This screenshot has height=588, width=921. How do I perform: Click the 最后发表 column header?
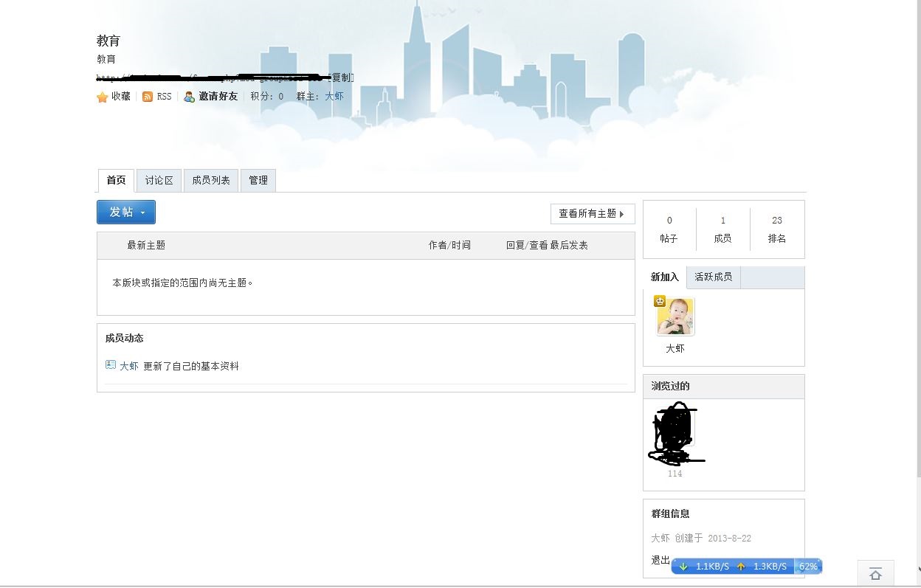tap(569, 246)
